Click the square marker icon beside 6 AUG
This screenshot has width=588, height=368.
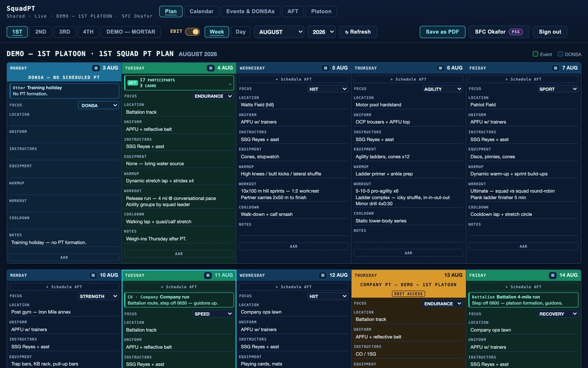click(440, 68)
